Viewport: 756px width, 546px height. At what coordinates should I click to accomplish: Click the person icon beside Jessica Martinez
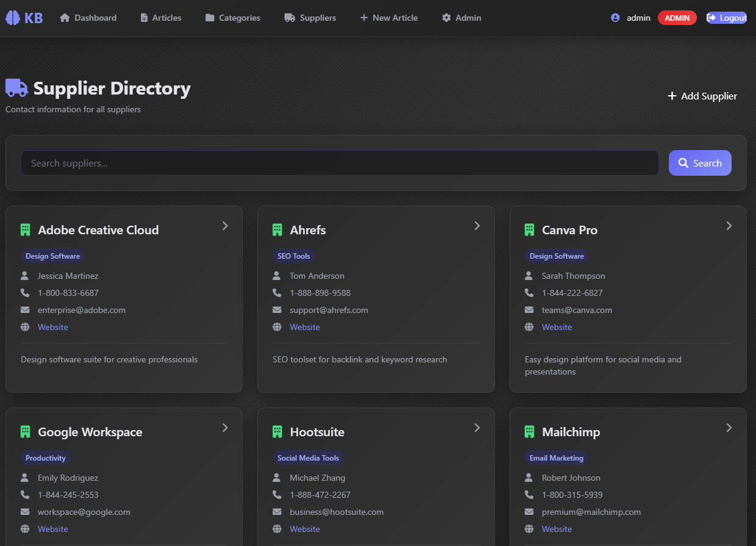[x=25, y=276]
